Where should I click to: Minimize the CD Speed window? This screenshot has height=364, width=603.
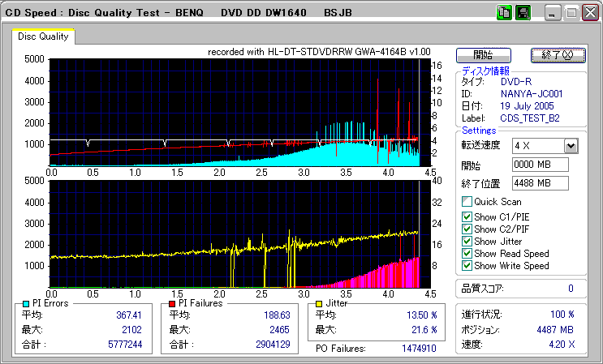click(553, 12)
